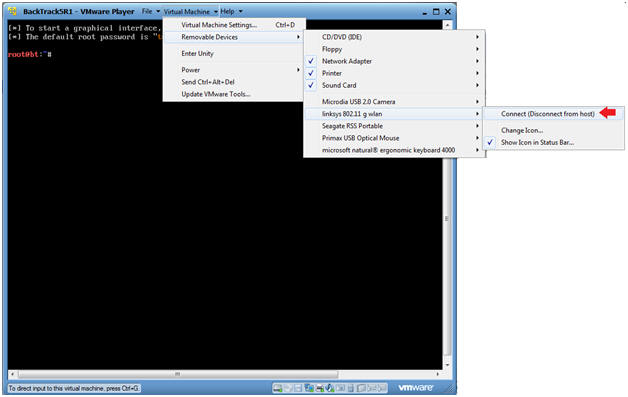This screenshot has width=628, height=397.
Task: Click the hard disk status bar icon
Action: [x=278, y=388]
